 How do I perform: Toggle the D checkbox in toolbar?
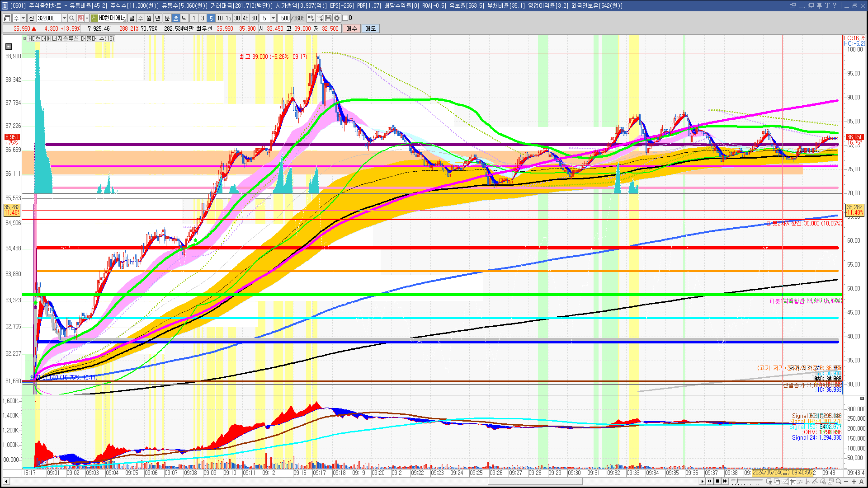click(x=345, y=18)
